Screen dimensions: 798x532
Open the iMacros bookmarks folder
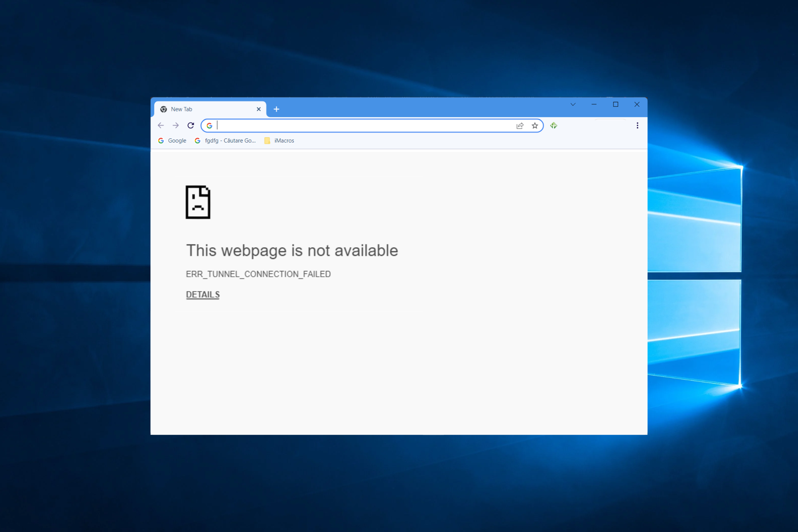pos(279,140)
